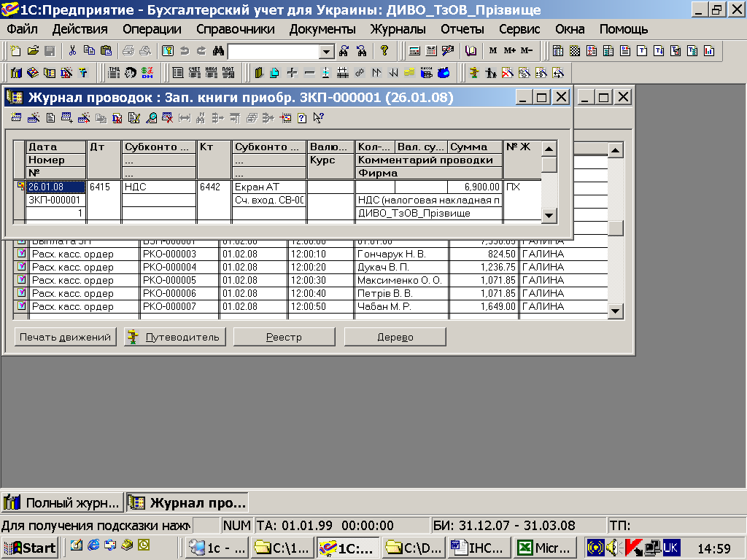The image size is (747, 560).
Task: Click the UK language indicator in tray
Action: pyautogui.click(x=670, y=548)
